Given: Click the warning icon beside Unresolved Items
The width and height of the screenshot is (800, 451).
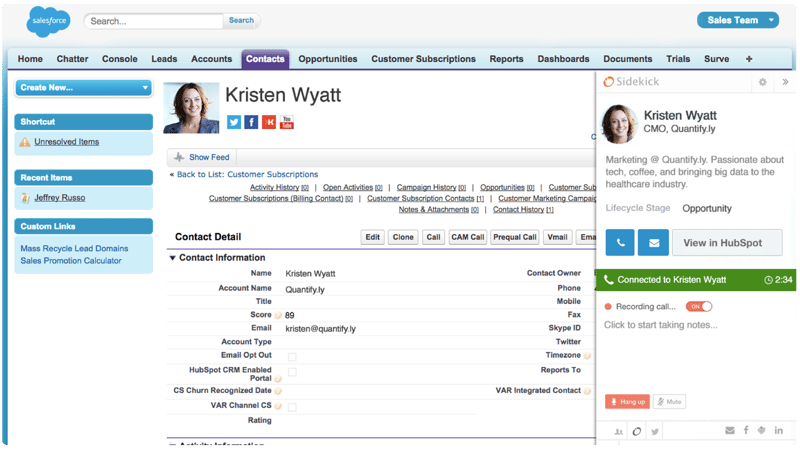Looking at the screenshot, I should (x=25, y=142).
